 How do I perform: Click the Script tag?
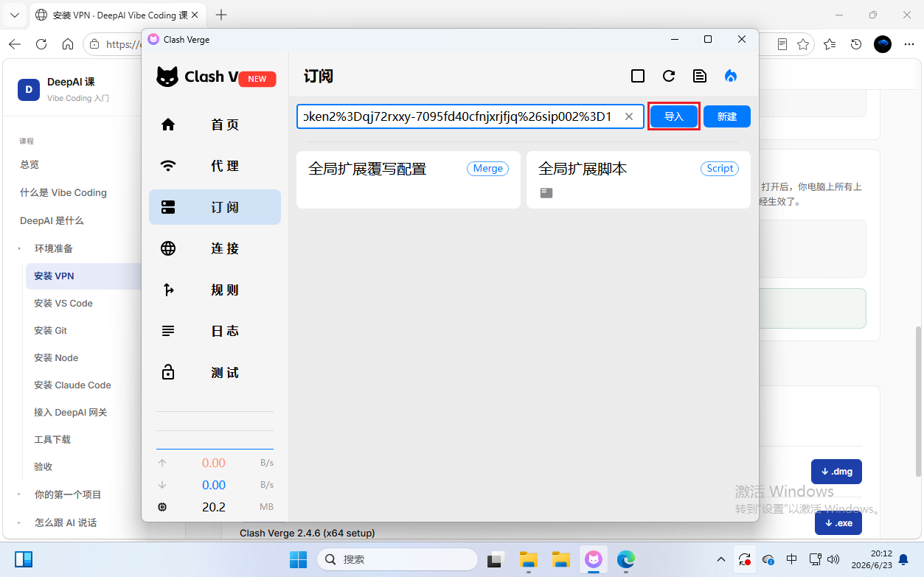720,169
